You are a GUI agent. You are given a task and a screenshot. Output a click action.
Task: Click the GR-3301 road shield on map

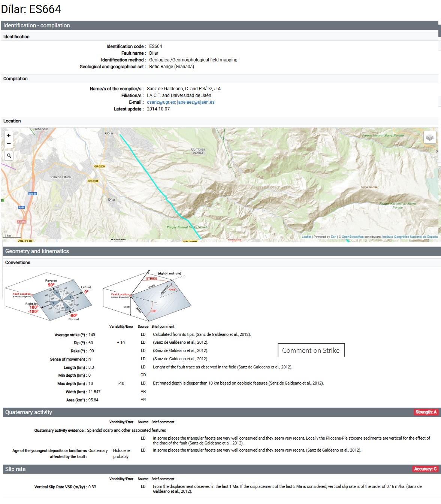[x=93, y=181]
